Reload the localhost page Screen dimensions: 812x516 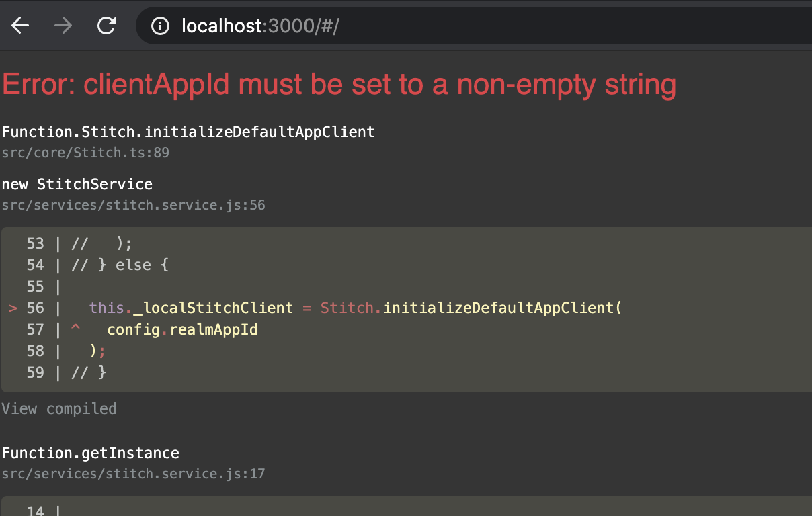pos(106,26)
